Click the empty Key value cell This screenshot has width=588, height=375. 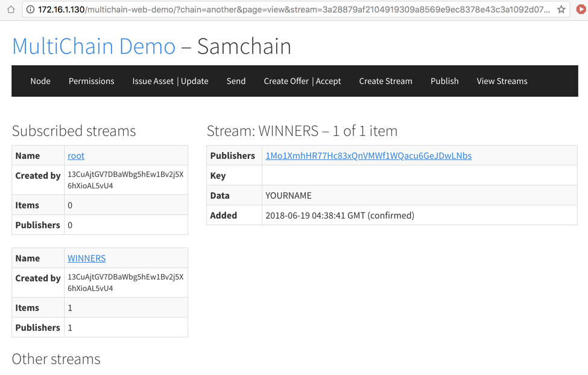click(x=420, y=175)
